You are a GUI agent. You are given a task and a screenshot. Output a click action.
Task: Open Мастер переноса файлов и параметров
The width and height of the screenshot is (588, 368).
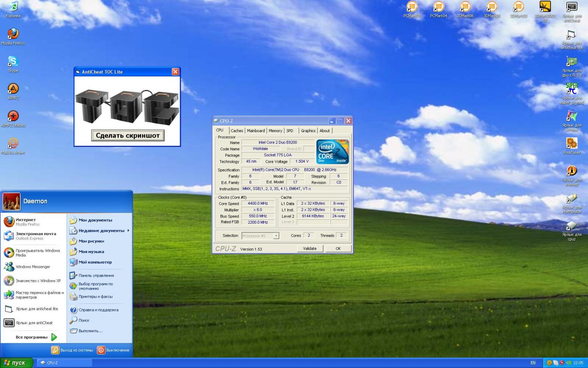[x=34, y=295]
